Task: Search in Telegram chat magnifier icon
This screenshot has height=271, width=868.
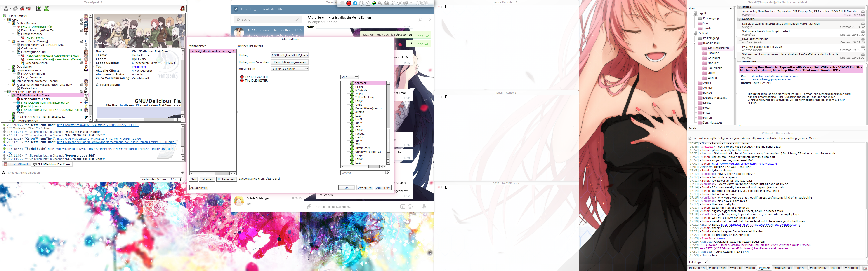Action: pyautogui.click(x=420, y=19)
